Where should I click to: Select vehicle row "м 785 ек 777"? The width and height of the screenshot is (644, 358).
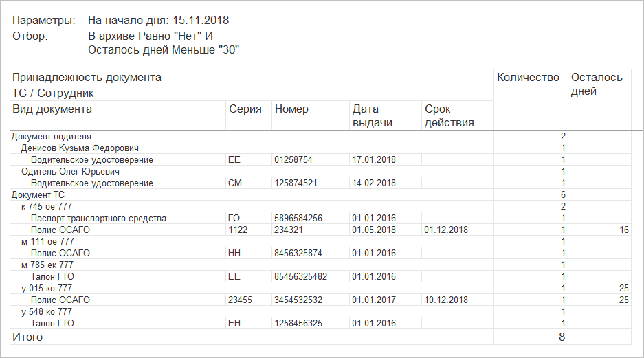tap(47, 265)
